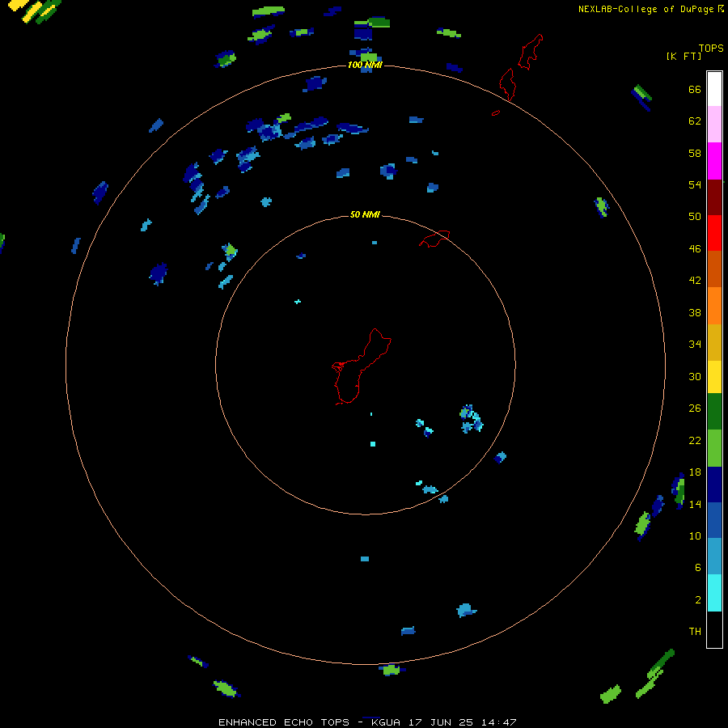Viewport: 728px width, 728px height.
Task: Click the "6" legend value
Action: point(697,568)
